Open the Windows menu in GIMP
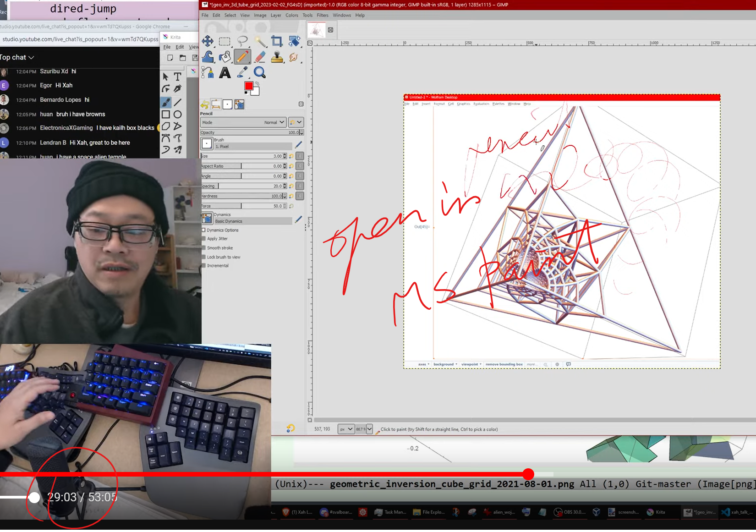Viewport: 756px width, 532px height. [342, 15]
